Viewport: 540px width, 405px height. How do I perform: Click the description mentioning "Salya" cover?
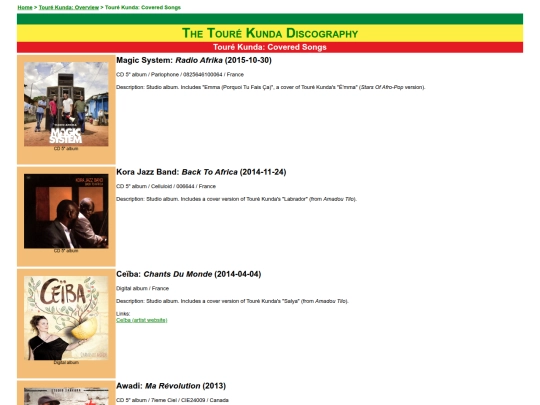(x=232, y=301)
